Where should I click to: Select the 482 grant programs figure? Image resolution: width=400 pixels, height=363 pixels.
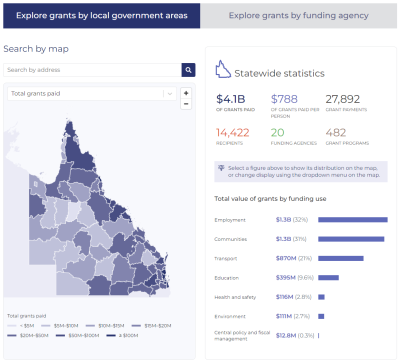(347, 136)
